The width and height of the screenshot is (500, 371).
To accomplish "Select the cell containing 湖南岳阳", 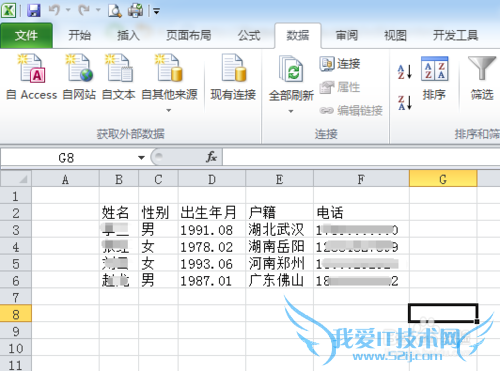I will click(279, 247).
